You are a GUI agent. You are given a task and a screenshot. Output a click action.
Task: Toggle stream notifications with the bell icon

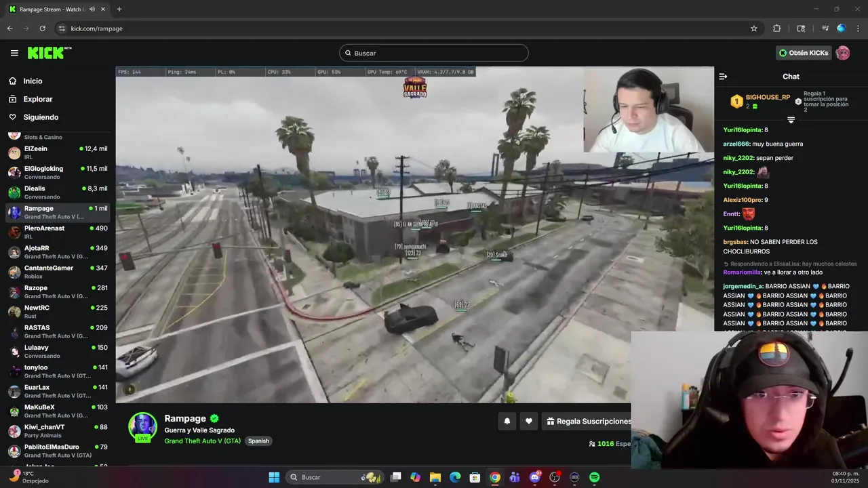pos(507,421)
